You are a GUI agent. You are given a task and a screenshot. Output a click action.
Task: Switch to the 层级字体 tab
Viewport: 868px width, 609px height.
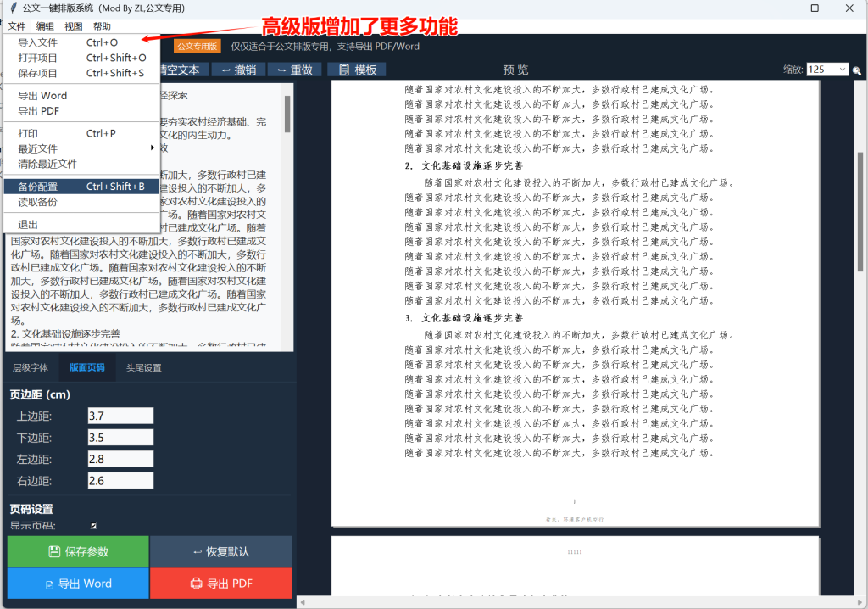point(31,368)
